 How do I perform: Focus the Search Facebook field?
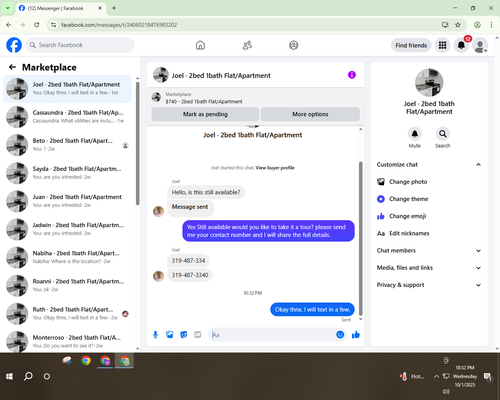[x=80, y=45]
